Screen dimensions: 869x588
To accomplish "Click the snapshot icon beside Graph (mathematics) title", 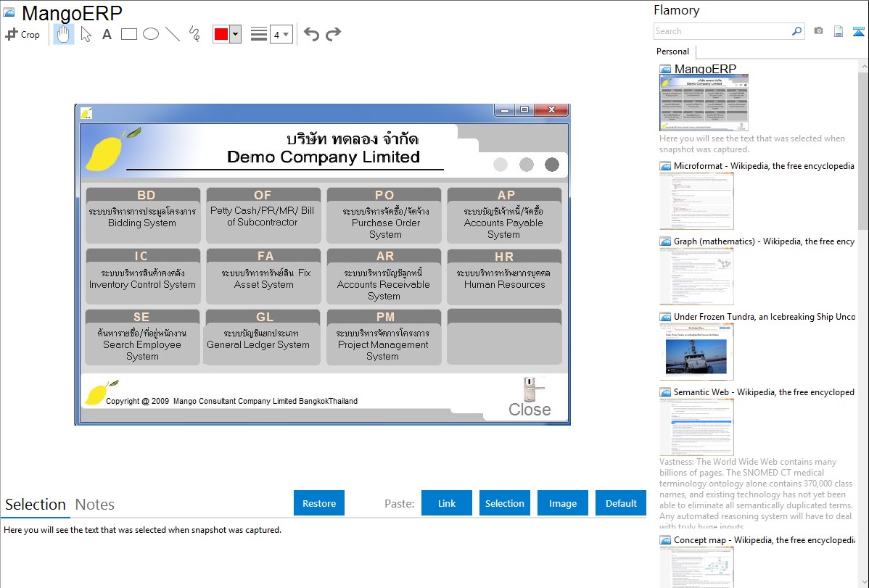I will tap(666, 241).
